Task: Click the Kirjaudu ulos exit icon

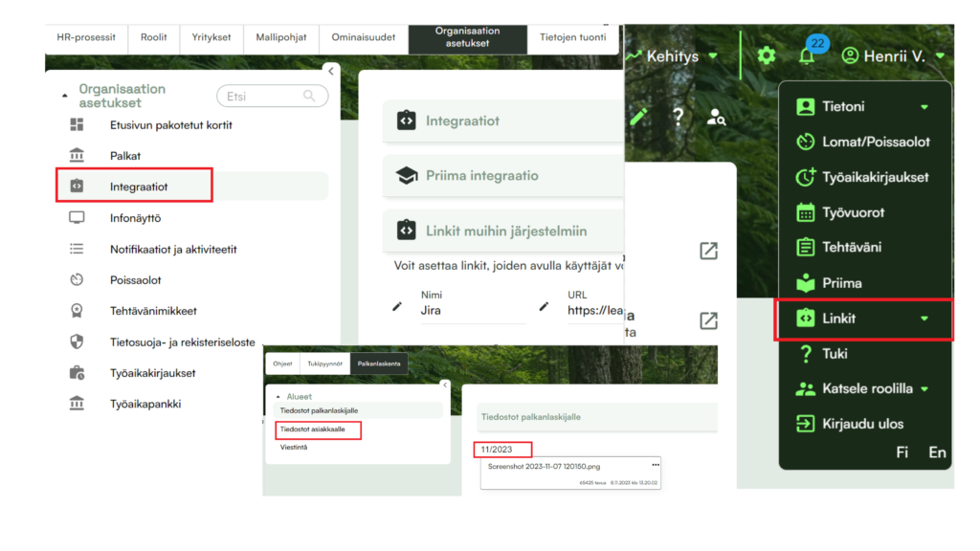Action: (806, 424)
